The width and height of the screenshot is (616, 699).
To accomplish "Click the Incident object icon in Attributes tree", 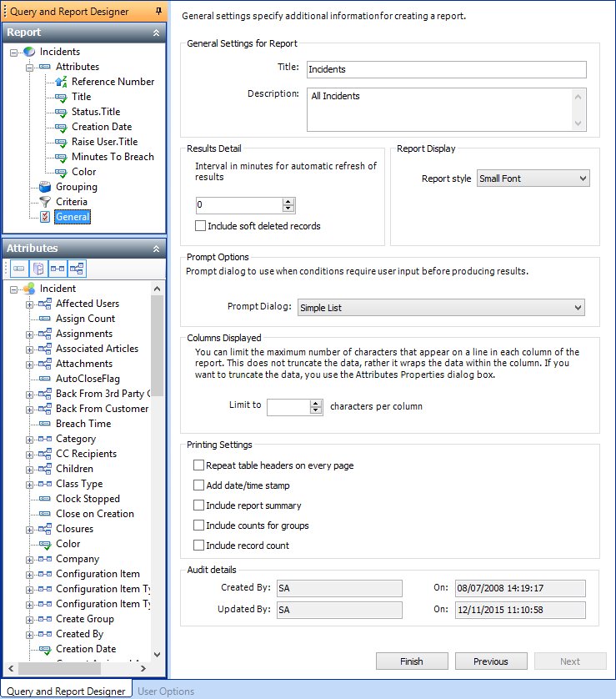I will [x=29, y=289].
